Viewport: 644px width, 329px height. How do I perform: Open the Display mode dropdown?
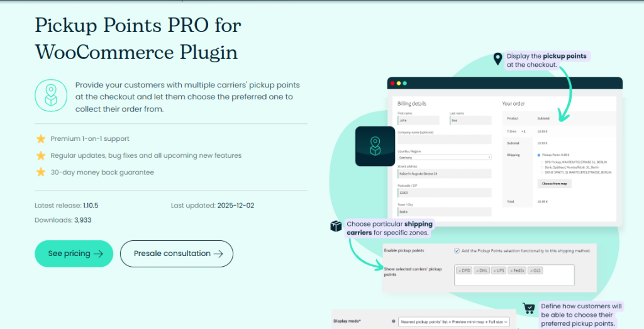point(454,322)
